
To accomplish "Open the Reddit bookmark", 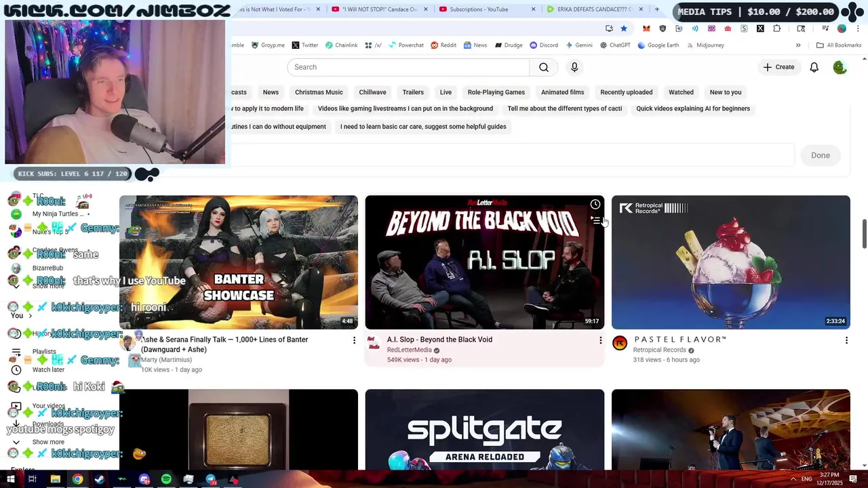I will click(x=443, y=45).
